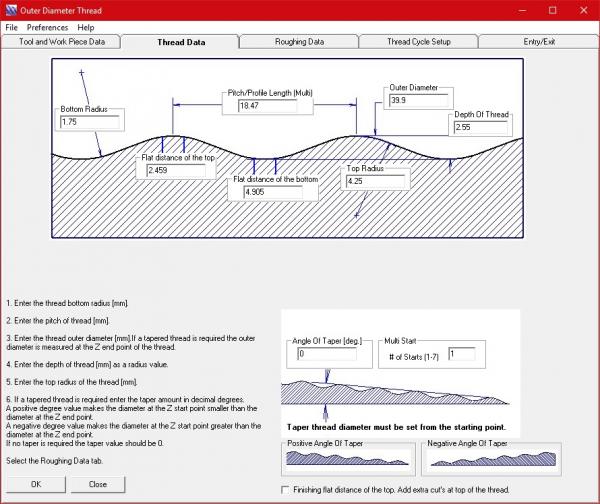Switch to Tool and Work Piece Data tab
Image resolution: width=600 pixels, height=504 pixels.
[61, 42]
